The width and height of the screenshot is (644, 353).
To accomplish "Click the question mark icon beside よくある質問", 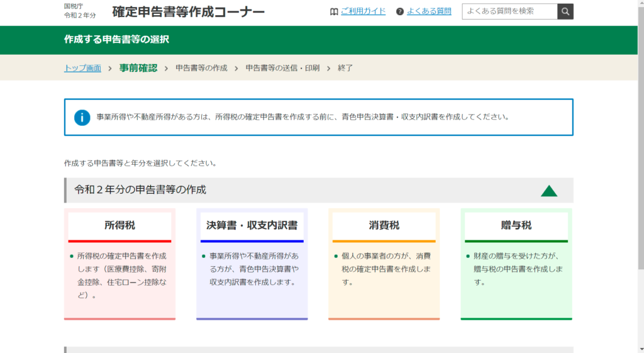I will 400,11.
